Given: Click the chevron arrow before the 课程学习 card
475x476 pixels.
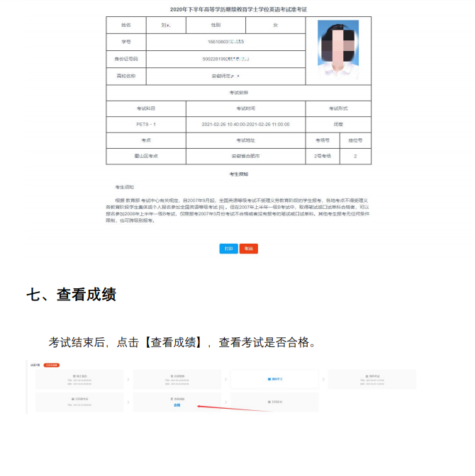Looking at the screenshot, I should click(x=225, y=380).
